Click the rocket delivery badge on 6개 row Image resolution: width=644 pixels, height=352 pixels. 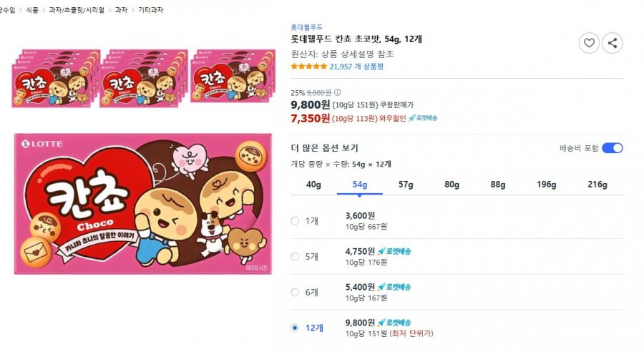394,287
